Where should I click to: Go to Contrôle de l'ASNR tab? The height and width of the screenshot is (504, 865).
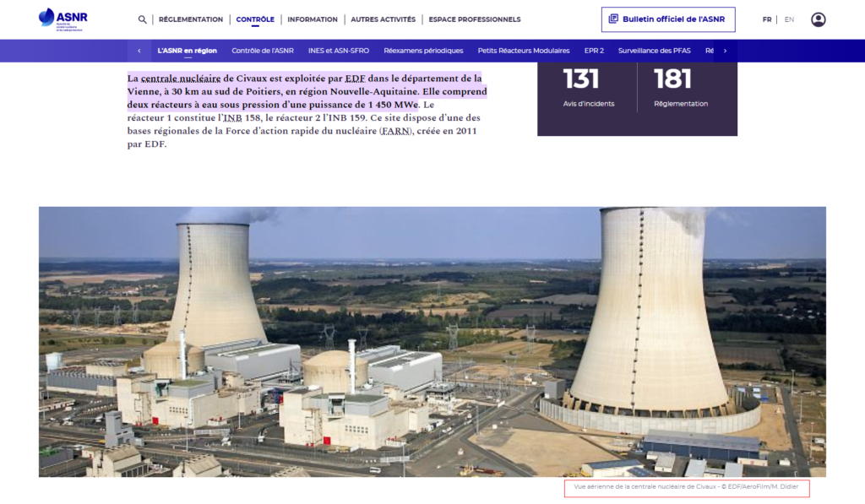[263, 51]
